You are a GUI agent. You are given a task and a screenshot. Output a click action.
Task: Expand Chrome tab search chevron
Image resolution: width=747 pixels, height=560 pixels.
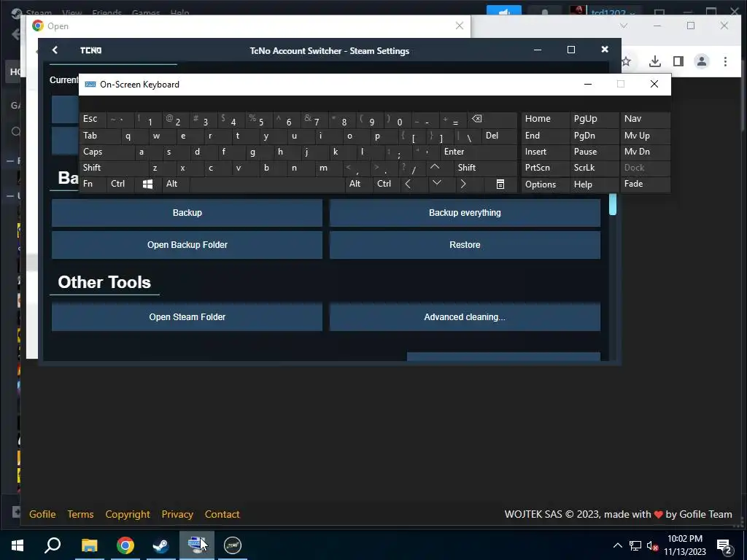pos(624,26)
